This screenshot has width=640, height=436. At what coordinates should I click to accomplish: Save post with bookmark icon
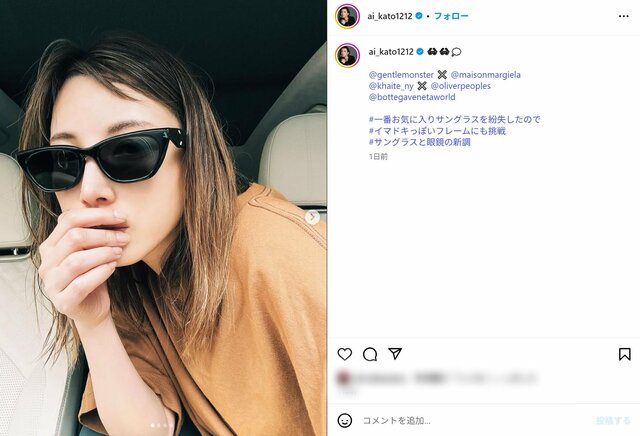coord(624,354)
